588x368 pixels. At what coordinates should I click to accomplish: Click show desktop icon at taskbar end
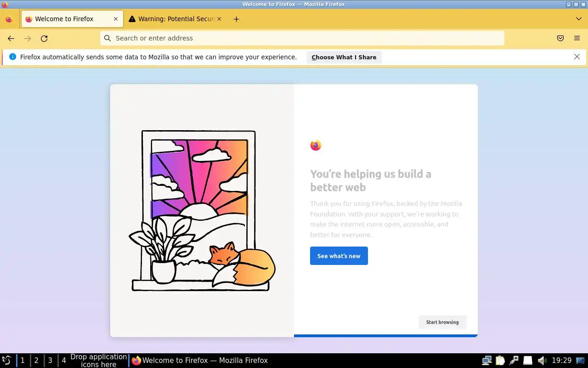click(x=580, y=360)
